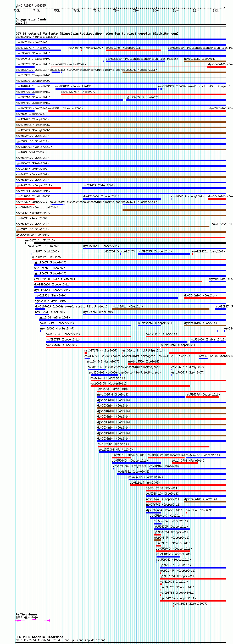The height and width of the screenshot is (644, 233).
Task: Select the 5p15.33 band label
Action: tap(21, 23)
